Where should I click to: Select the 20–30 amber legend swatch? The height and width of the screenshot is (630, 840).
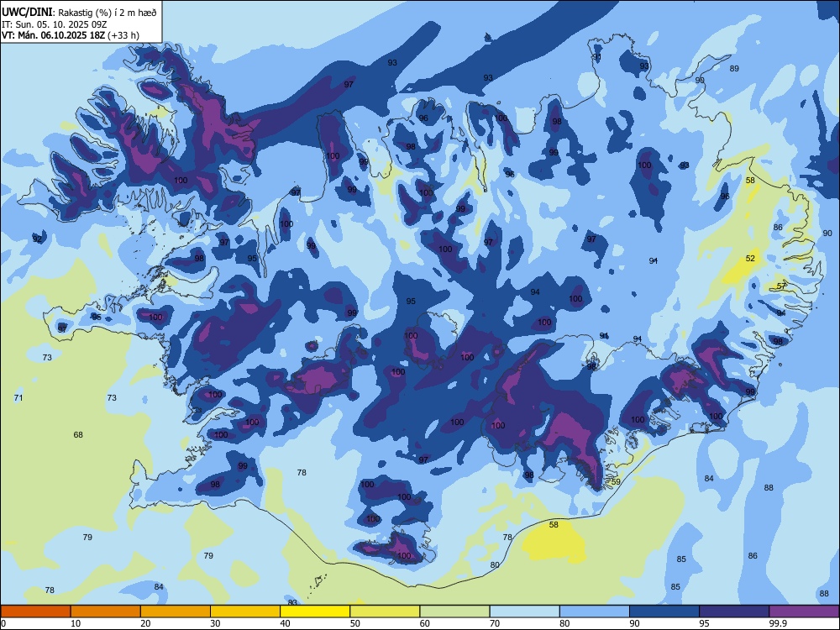click(x=176, y=612)
